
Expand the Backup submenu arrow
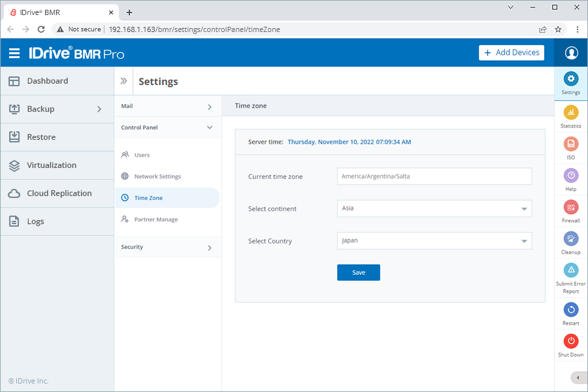pos(99,109)
